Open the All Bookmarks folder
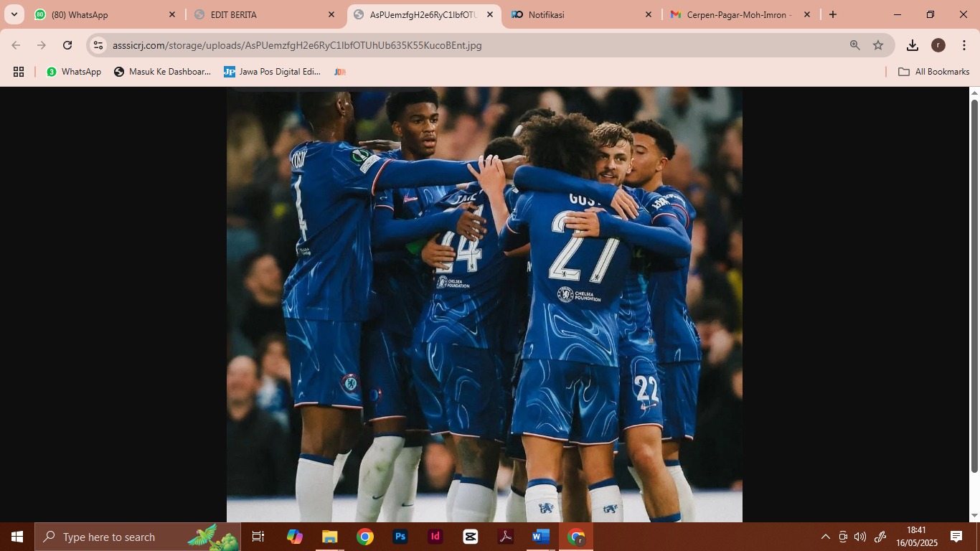The width and height of the screenshot is (980, 551). (934, 72)
